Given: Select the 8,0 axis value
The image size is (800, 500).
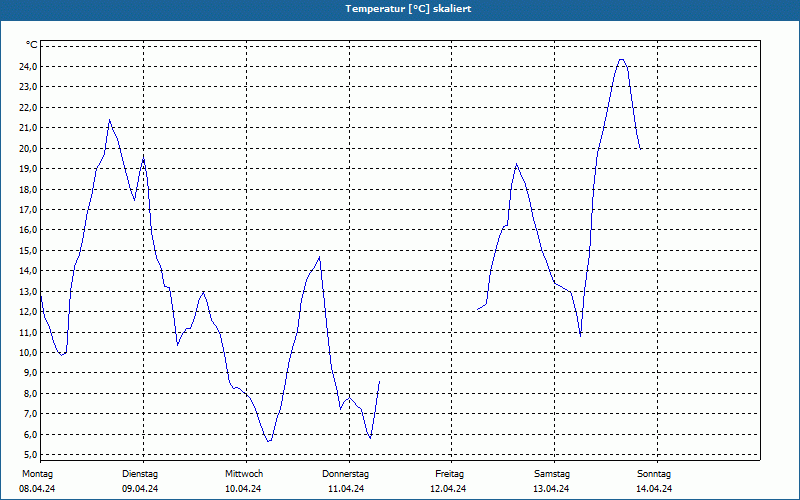Looking at the screenshot, I should 30,393.
